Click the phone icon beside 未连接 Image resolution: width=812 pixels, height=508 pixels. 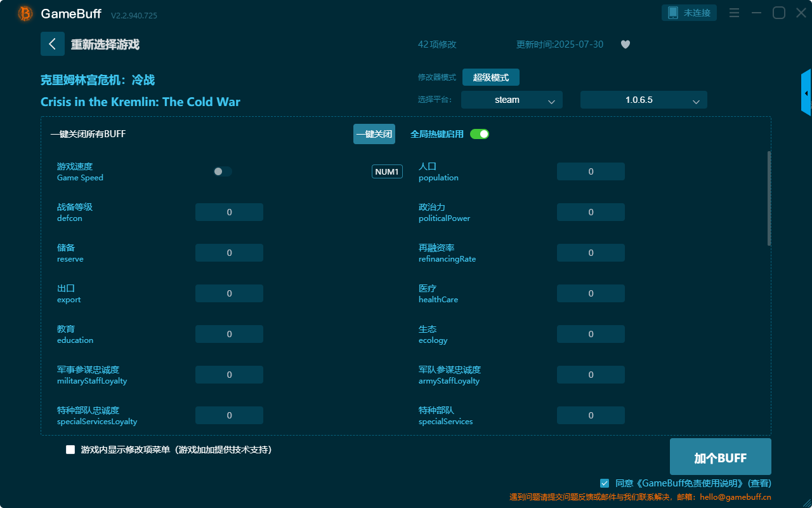point(673,13)
